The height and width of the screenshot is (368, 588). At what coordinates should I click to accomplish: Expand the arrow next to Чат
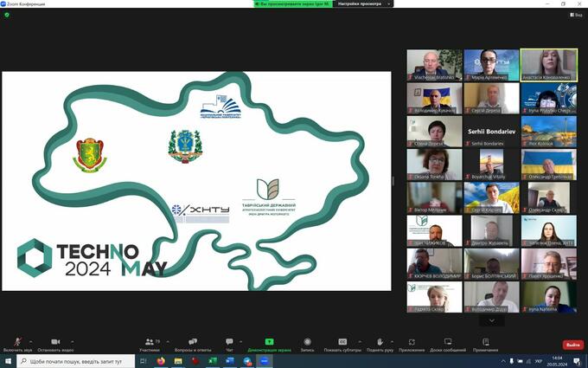point(240,342)
